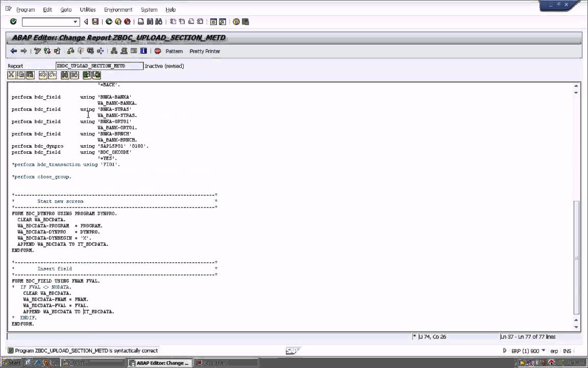Click the Pretty Printer button
The height and width of the screenshot is (368, 588).
coord(205,51)
